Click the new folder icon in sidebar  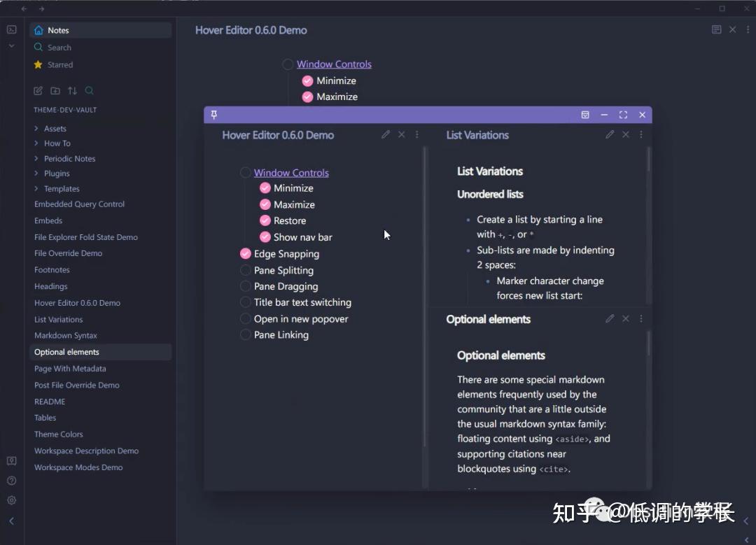point(55,90)
